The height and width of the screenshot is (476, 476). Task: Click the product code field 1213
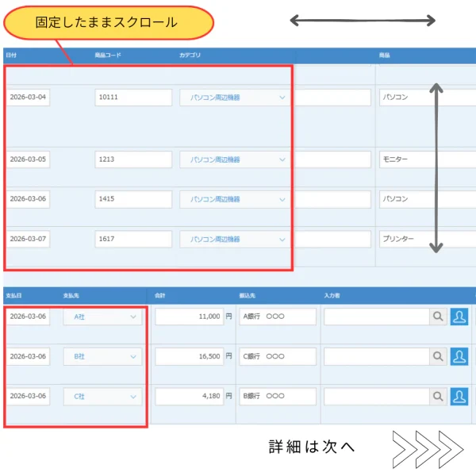pyautogui.click(x=133, y=159)
